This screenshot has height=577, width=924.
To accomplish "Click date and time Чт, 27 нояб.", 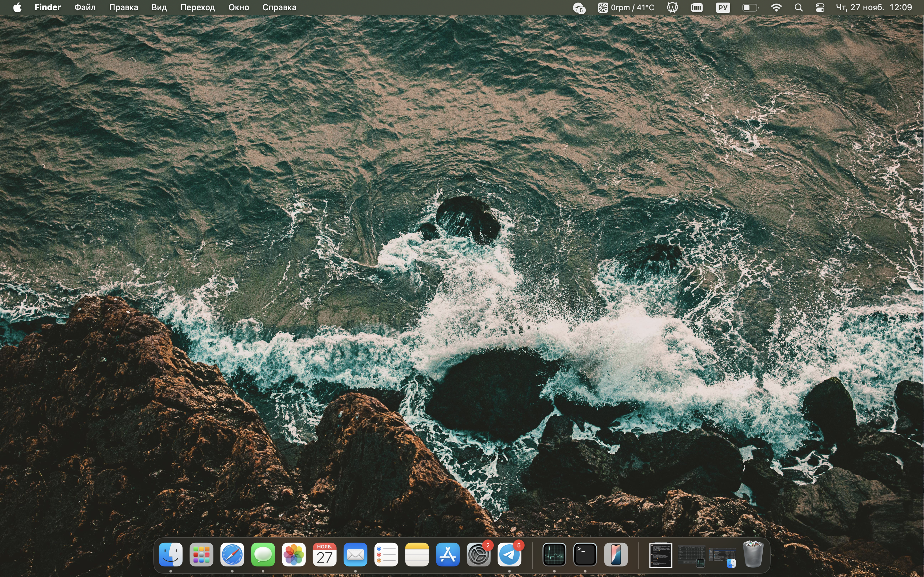I will coord(874,8).
